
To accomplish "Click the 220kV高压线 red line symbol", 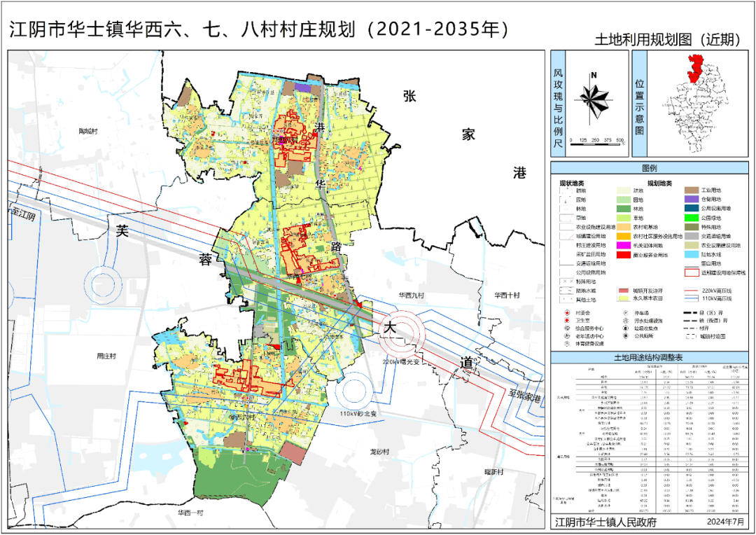I will tap(692, 291).
